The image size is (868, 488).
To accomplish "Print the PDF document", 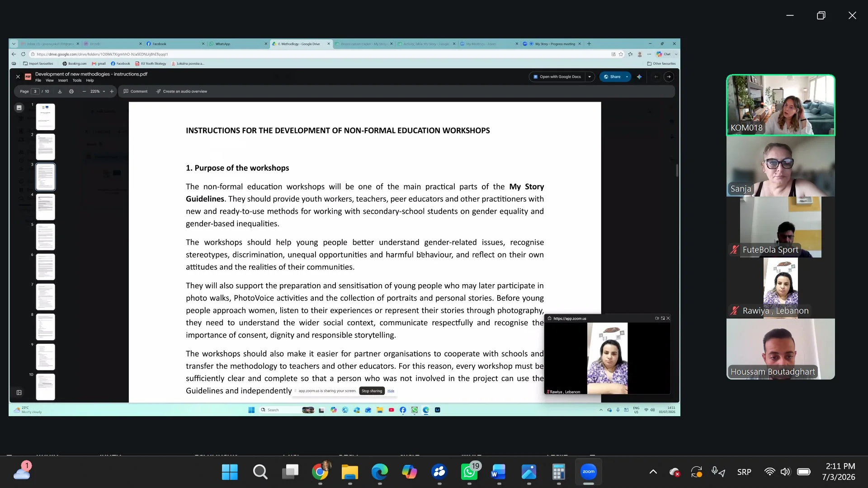I will [x=71, y=91].
